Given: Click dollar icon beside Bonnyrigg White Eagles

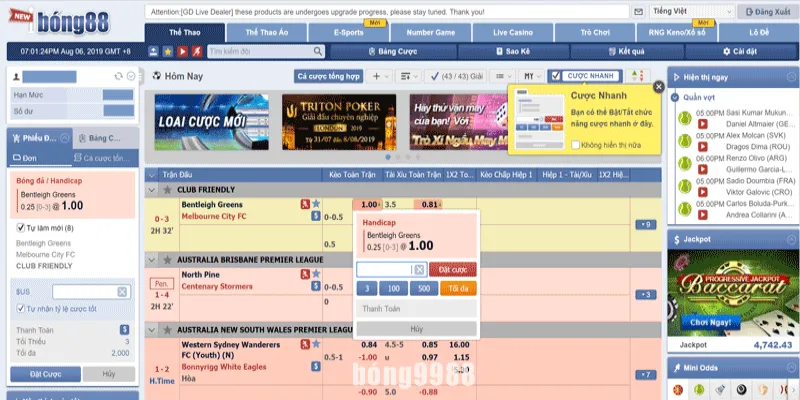Looking at the screenshot, I should [x=316, y=366].
